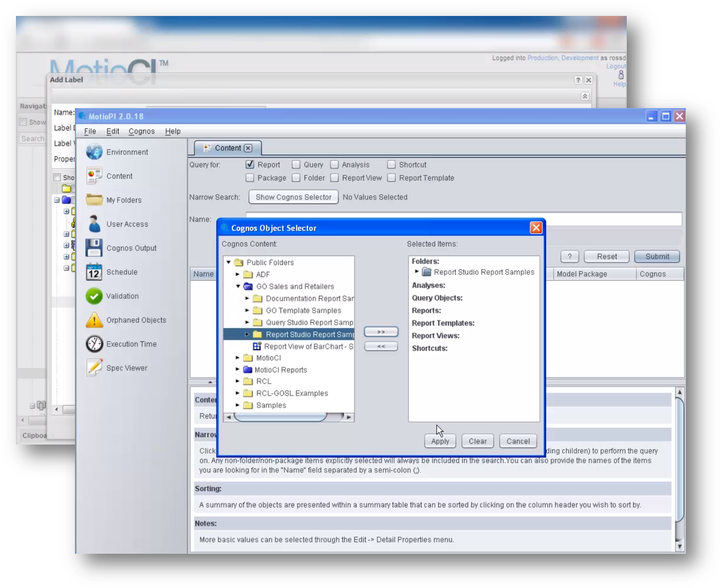
Task: Open the Environment section icon
Action: 94,152
